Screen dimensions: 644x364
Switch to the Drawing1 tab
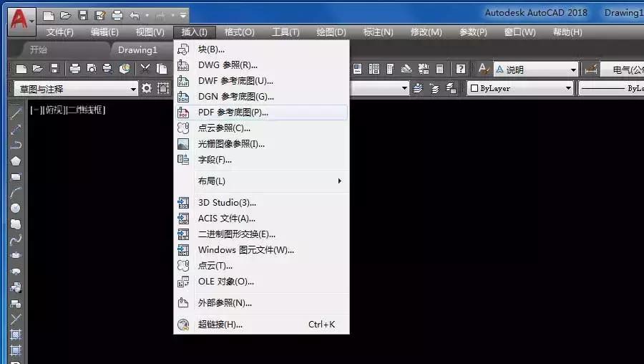point(137,49)
